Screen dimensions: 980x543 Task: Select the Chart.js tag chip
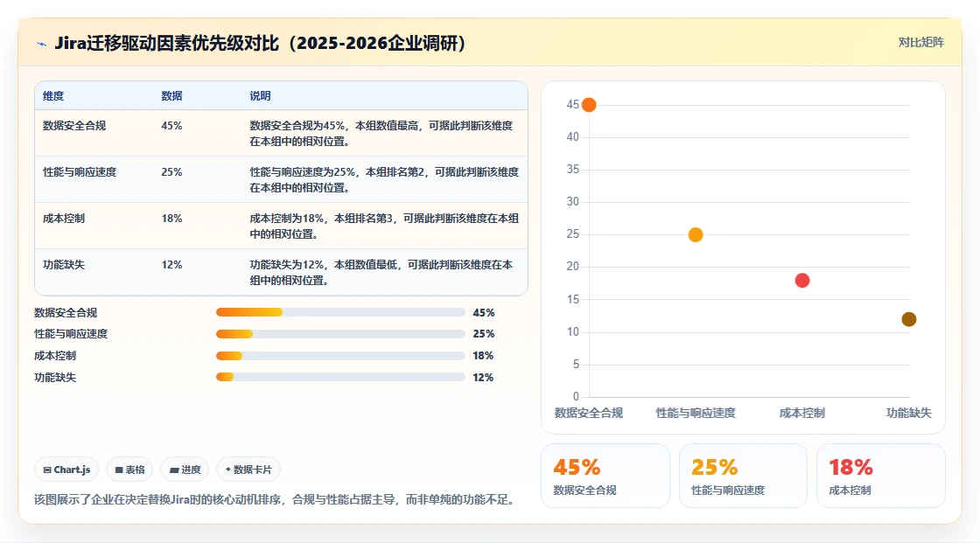coord(66,470)
